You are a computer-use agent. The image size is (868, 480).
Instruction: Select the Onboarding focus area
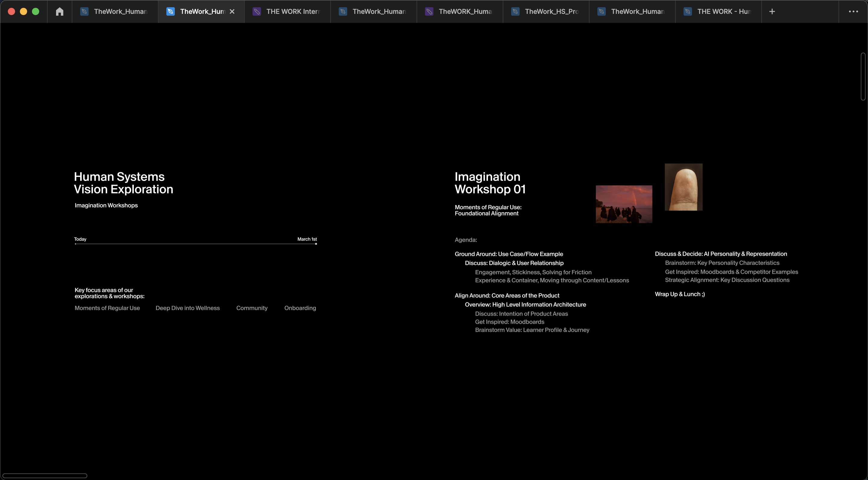(300, 308)
